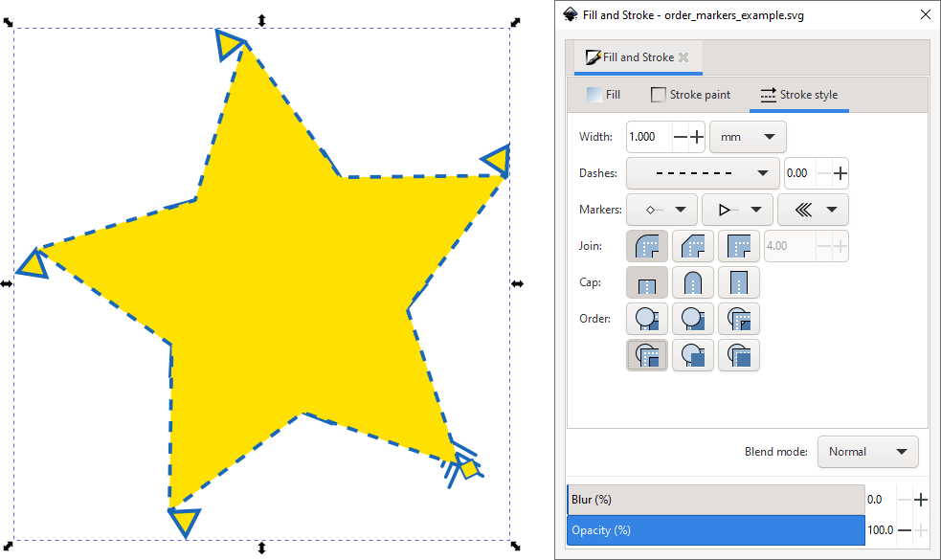Click the Blur (%) slider bar
Screen dimensions: 941x560
[716, 500]
